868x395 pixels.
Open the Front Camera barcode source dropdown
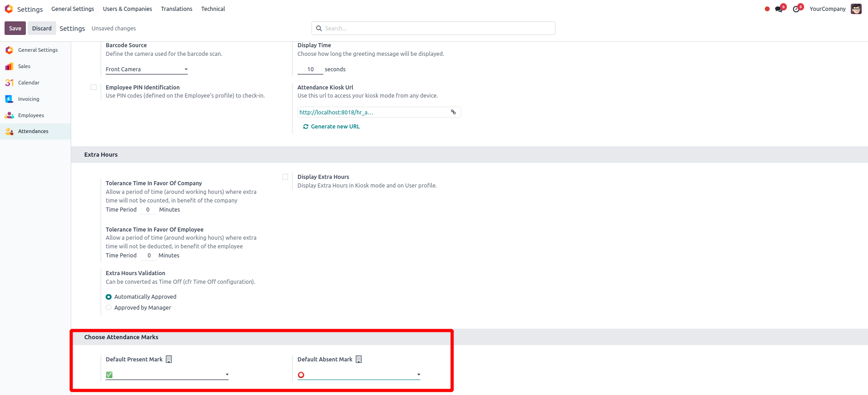146,69
